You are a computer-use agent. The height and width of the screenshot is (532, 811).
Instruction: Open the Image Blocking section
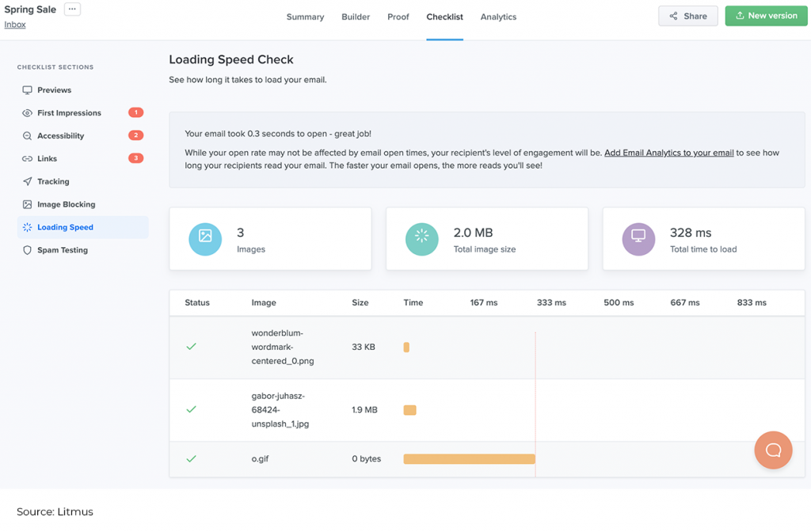click(x=67, y=204)
